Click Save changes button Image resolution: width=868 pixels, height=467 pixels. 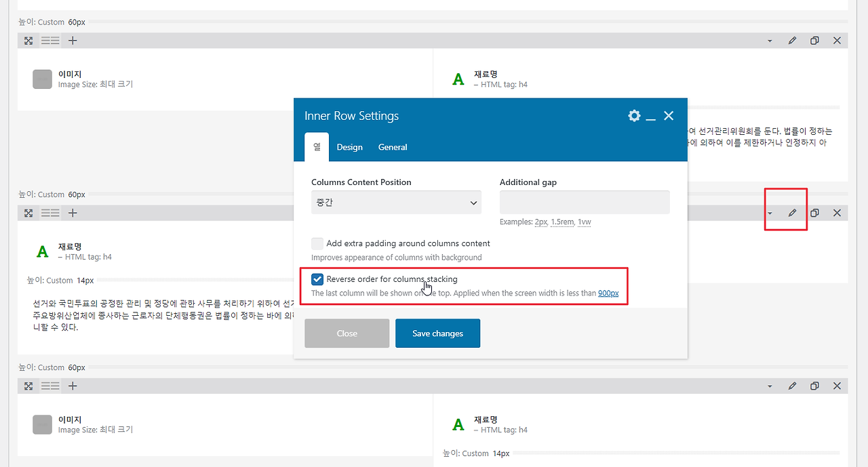(438, 333)
